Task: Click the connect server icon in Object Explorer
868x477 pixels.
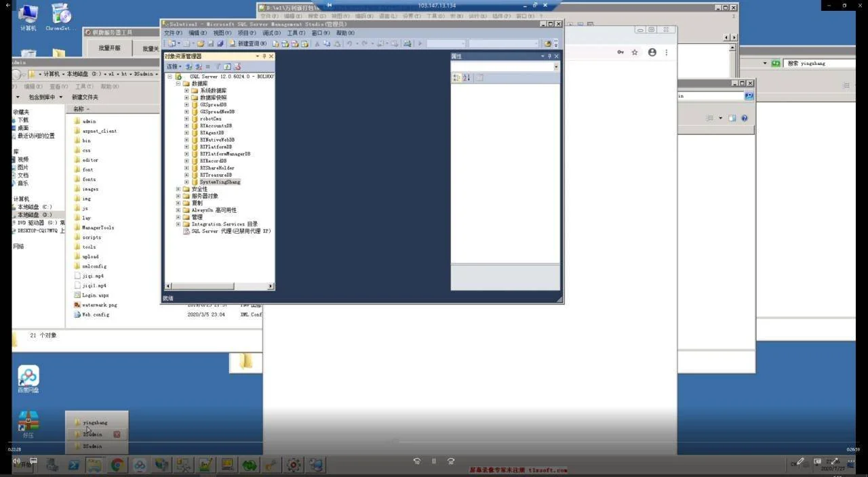Action: (x=189, y=67)
